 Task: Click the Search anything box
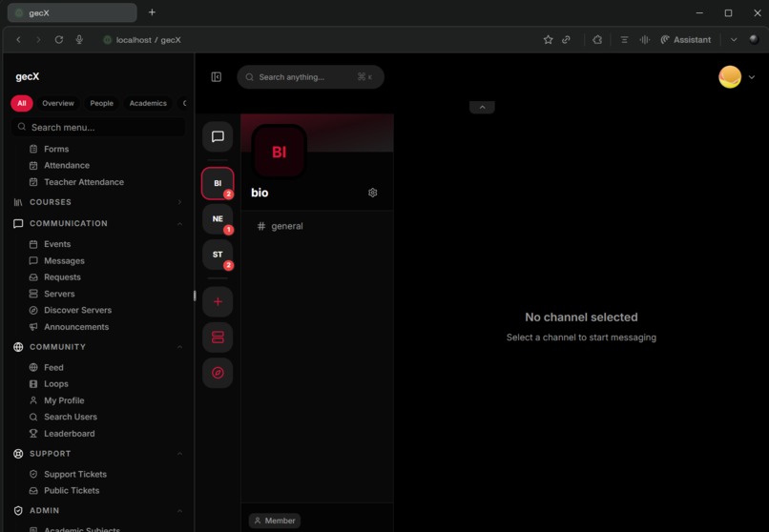pos(310,77)
